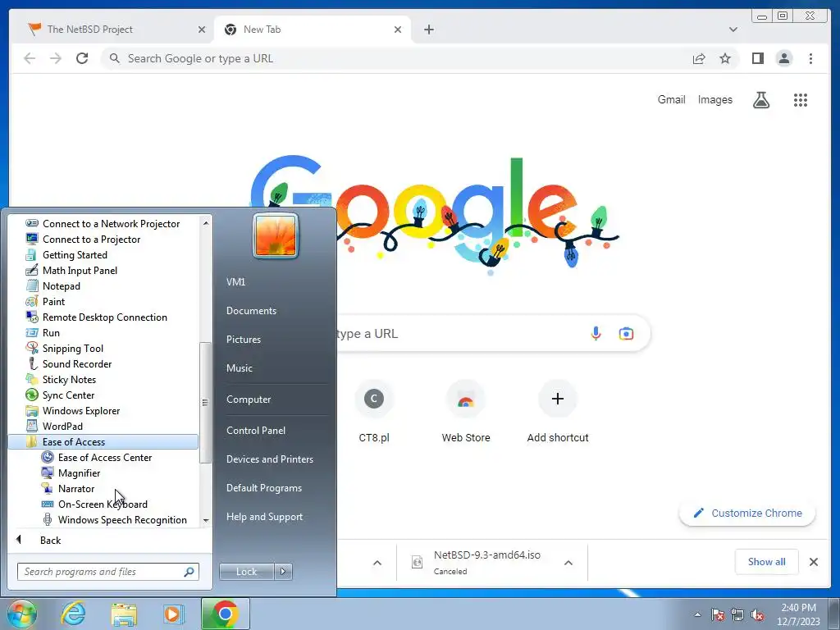The image size is (840, 630).
Task: Select the New Tab tab
Action: tap(312, 30)
